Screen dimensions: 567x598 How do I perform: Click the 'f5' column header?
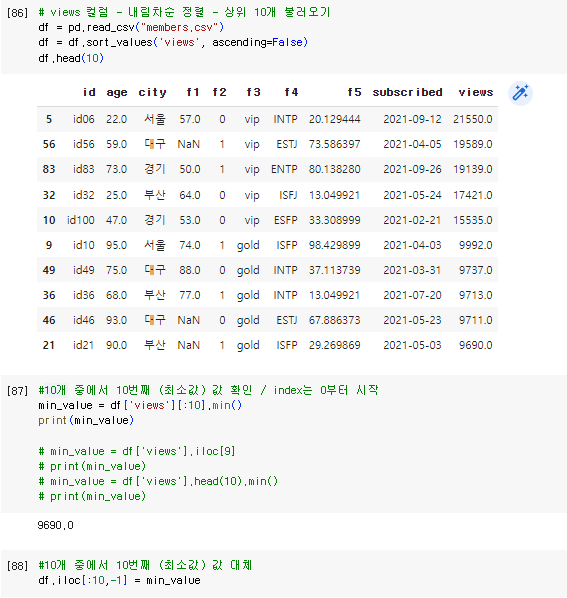pos(354,92)
